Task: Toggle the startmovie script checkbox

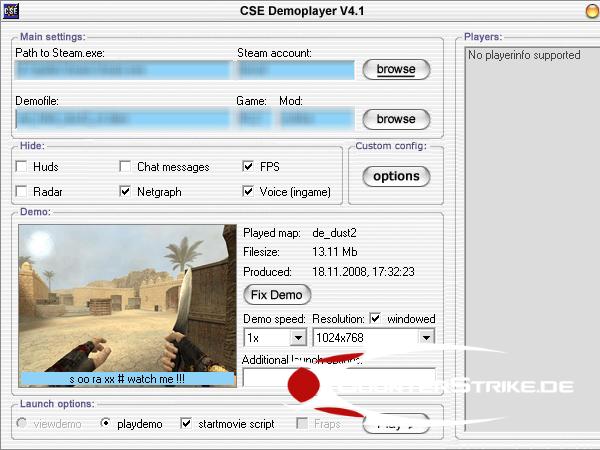Action: coord(186,424)
